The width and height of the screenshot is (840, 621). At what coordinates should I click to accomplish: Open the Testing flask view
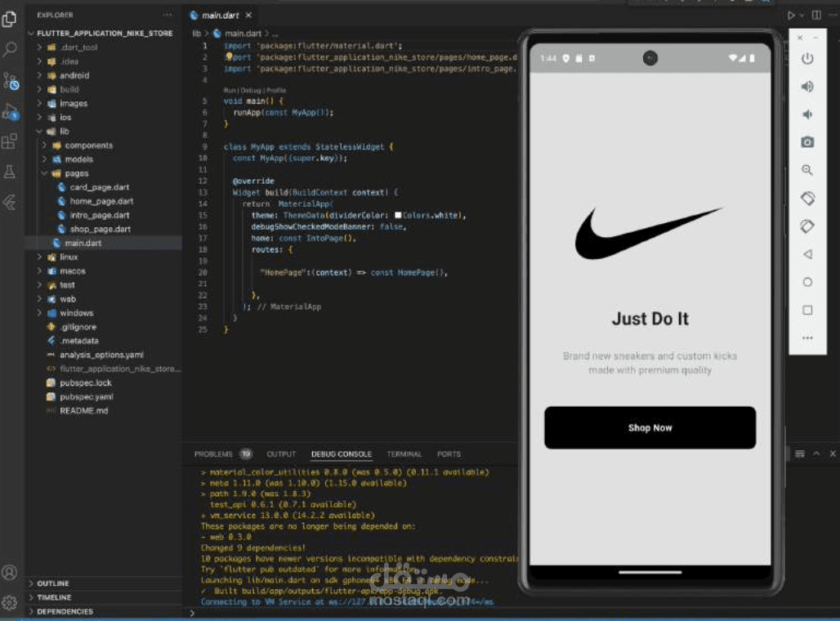click(9, 172)
